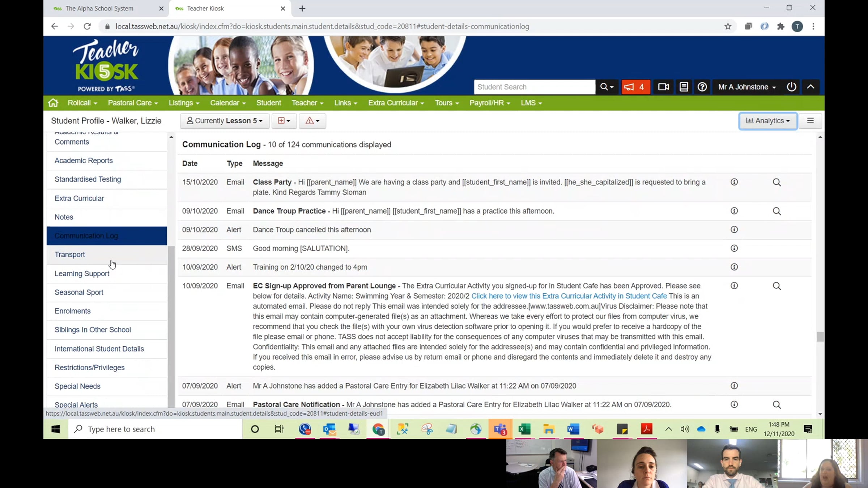Click the main page vertical scrollbar thumb
Image resolution: width=868 pixels, height=488 pixels.
(820, 337)
